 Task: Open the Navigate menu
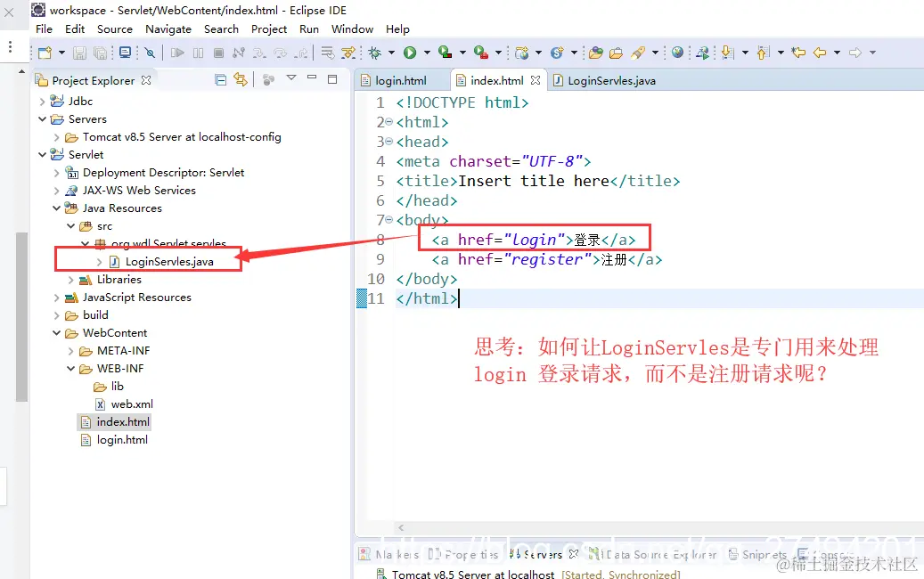tap(168, 29)
